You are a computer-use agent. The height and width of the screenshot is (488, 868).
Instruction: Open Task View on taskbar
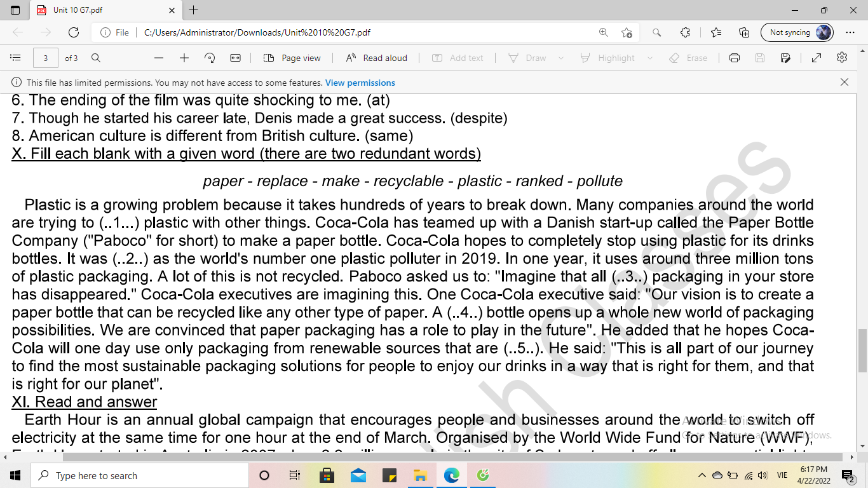pos(295,475)
